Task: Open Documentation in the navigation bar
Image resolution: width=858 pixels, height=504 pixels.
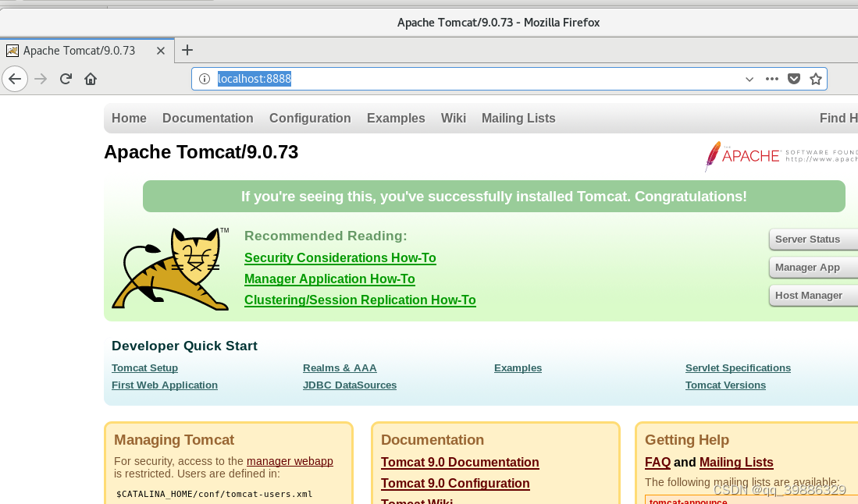Action: (208, 118)
